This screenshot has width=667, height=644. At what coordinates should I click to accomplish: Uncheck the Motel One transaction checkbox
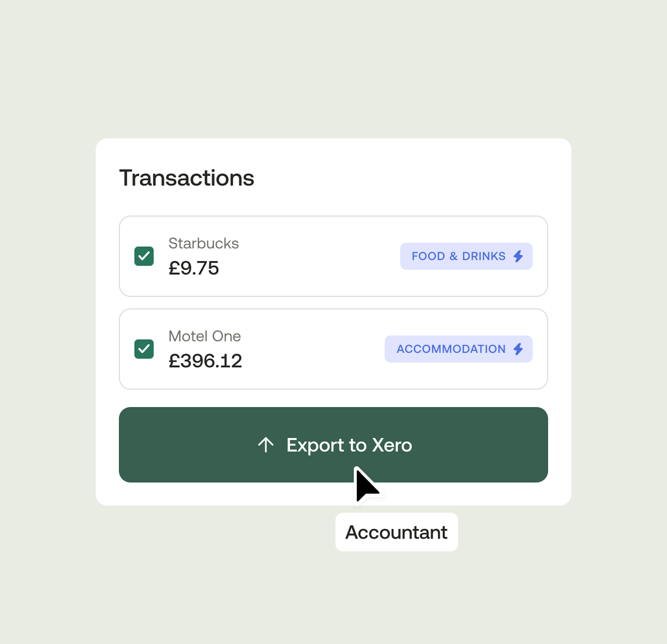(144, 349)
